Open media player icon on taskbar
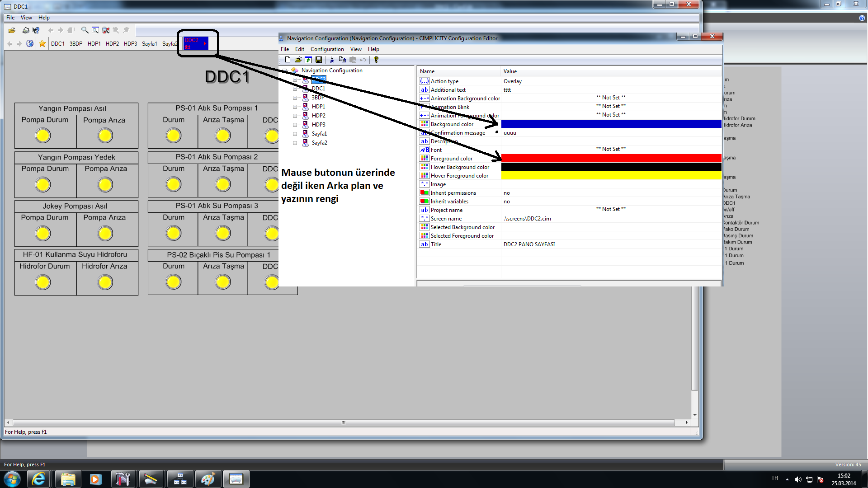The width and height of the screenshot is (868, 488). [x=95, y=479]
